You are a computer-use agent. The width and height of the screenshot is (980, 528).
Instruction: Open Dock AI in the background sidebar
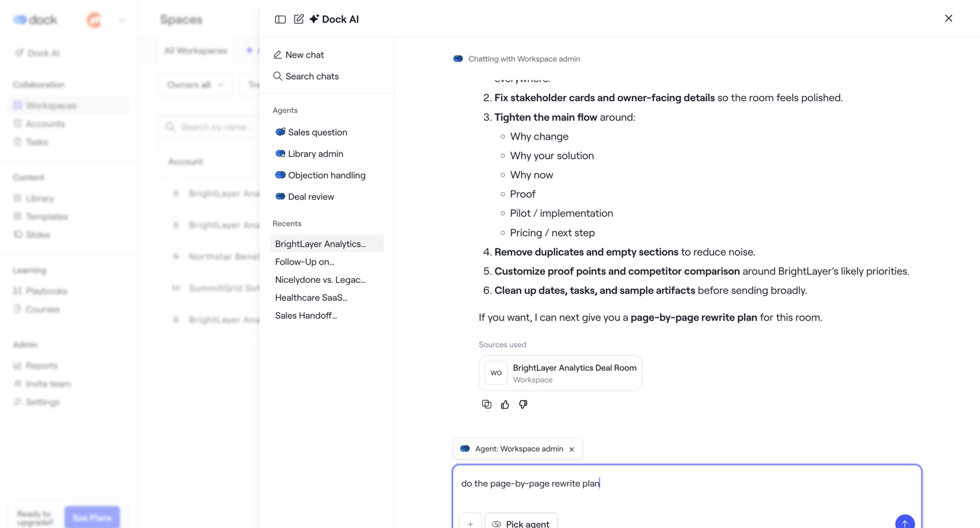point(39,53)
